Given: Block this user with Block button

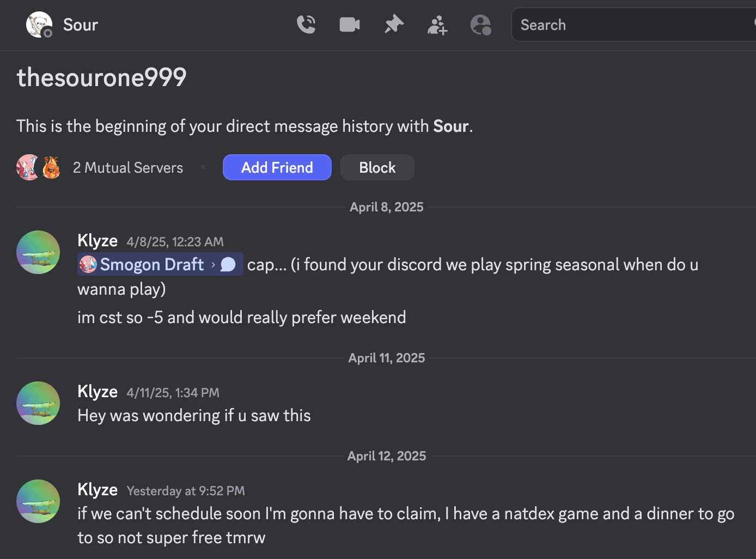Looking at the screenshot, I should pyautogui.click(x=377, y=167).
